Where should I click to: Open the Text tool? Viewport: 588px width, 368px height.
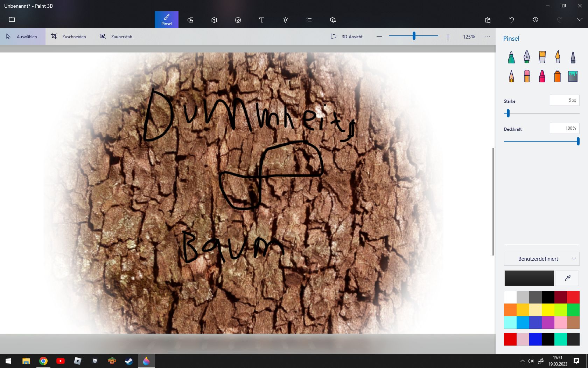click(x=261, y=20)
